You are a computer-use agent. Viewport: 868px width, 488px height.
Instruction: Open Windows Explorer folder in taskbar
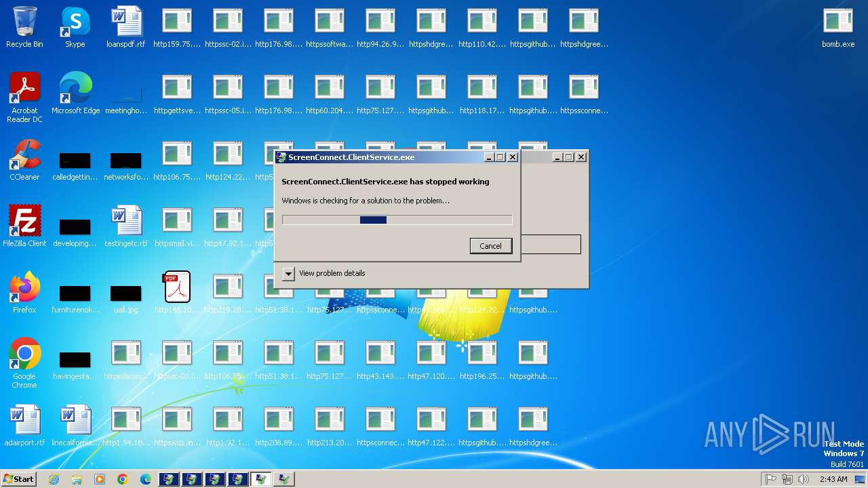tap(77, 479)
